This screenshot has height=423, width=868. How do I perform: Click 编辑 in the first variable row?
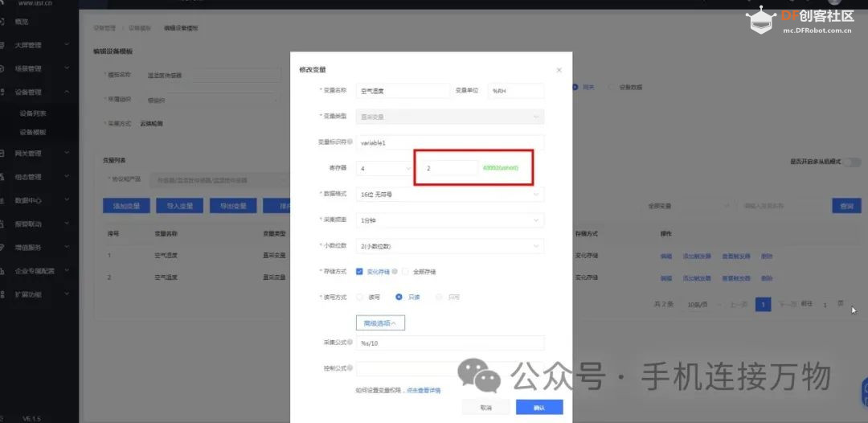coord(666,257)
